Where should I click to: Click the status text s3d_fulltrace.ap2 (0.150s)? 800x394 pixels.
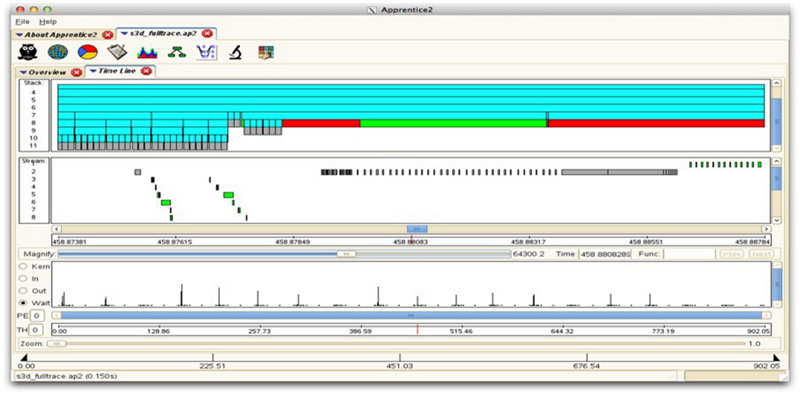tap(66, 376)
